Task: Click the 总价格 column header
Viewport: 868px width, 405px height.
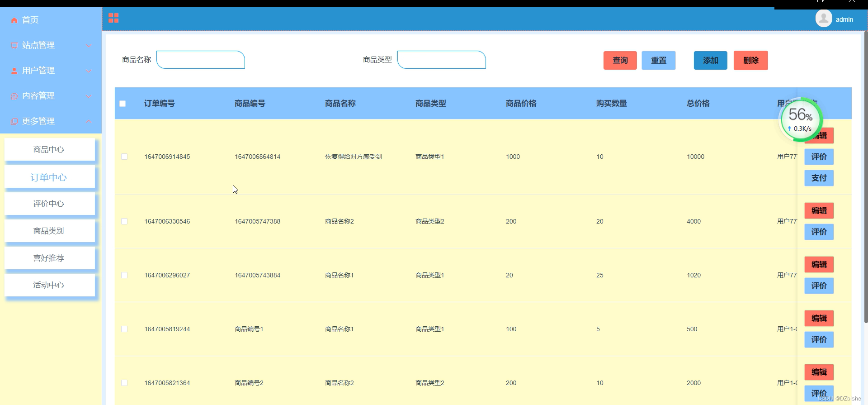Action: (x=698, y=104)
